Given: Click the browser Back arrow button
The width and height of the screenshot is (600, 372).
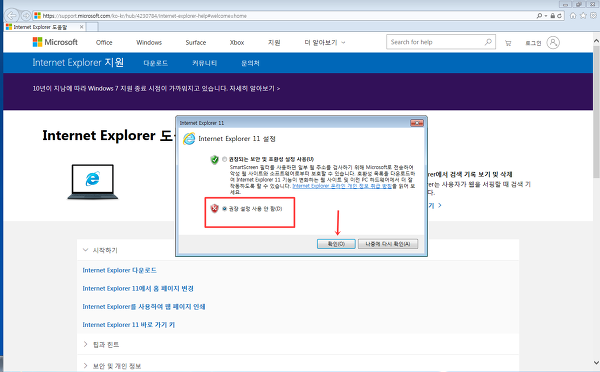Looking at the screenshot, I should point(12,16).
